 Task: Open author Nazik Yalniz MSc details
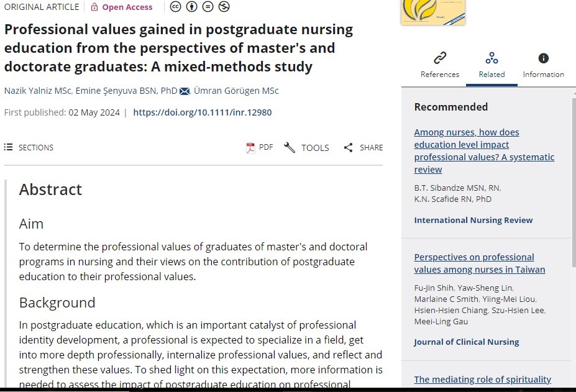37,91
